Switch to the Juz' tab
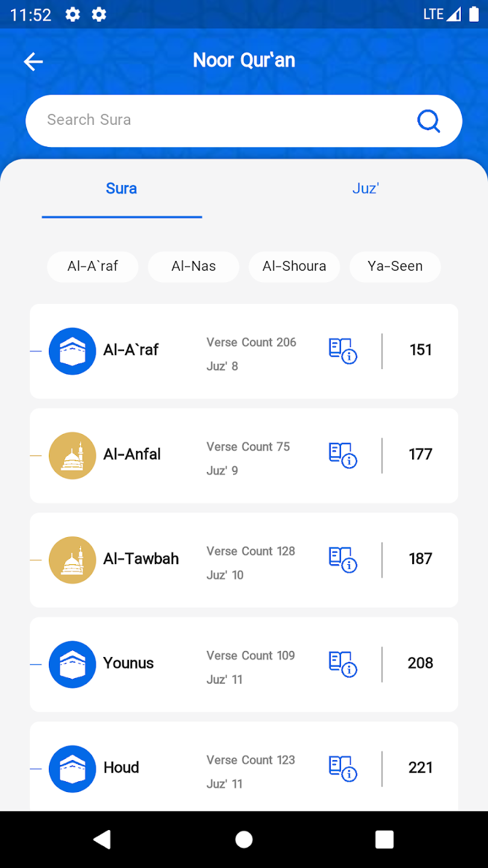488x868 pixels. [365, 189]
